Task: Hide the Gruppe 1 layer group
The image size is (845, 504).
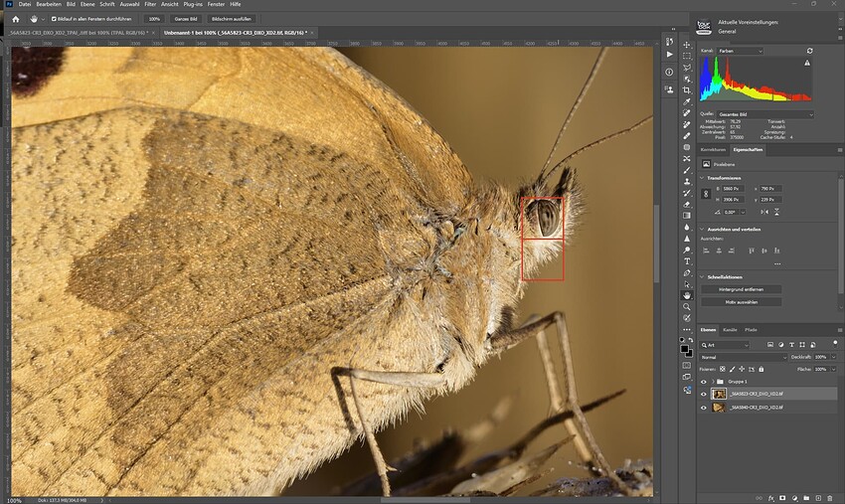Action: [703, 382]
